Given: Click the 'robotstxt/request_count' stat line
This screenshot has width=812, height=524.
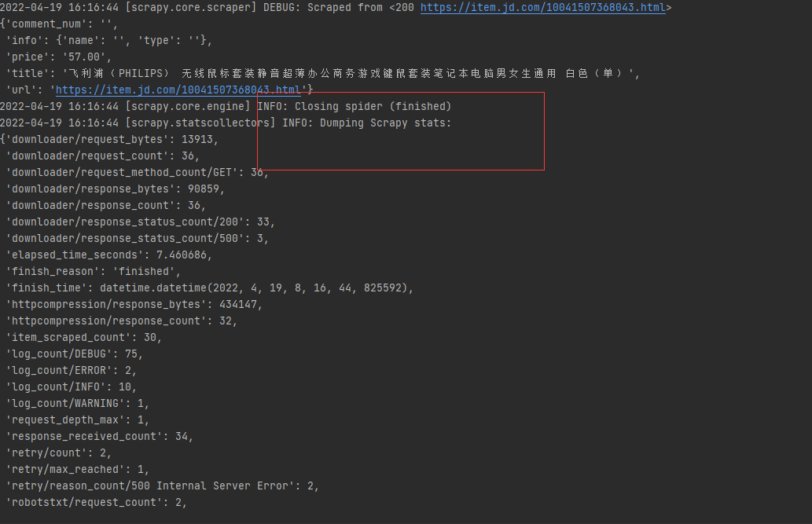Looking at the screenshot, I should pyautogui.click(x=96, y=502).
